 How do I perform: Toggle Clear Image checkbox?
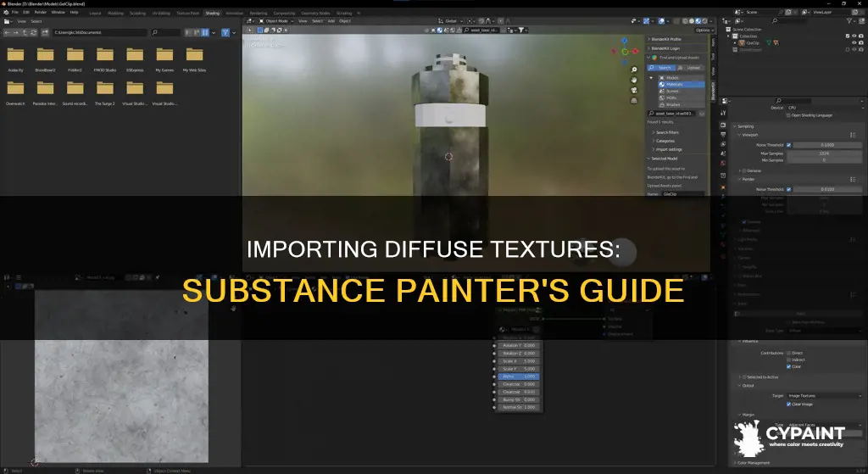(x=789, y=404)
